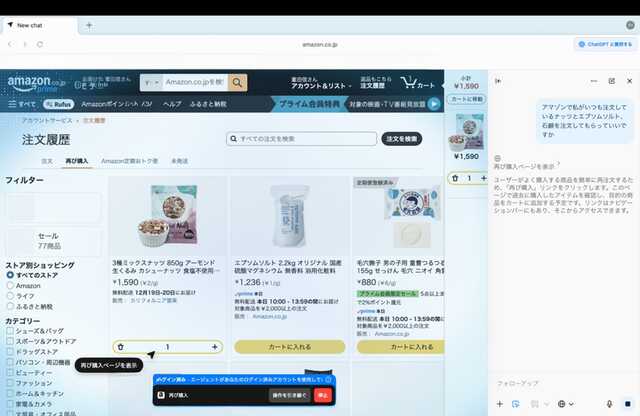640x416 pixels.
Task: Click the Amazon.co.jp Prime logo
Action: 36,82
